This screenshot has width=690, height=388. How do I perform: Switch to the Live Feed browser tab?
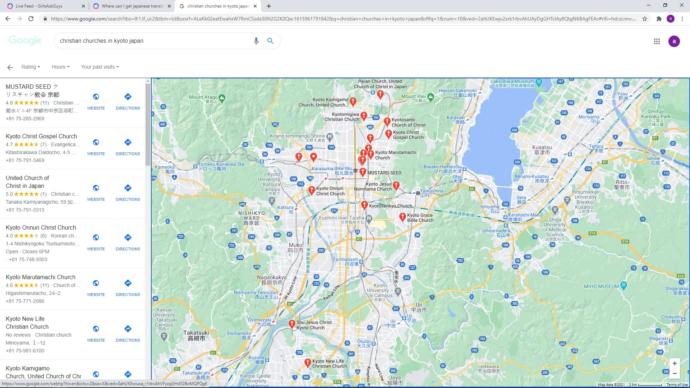[x=44, y=6]
